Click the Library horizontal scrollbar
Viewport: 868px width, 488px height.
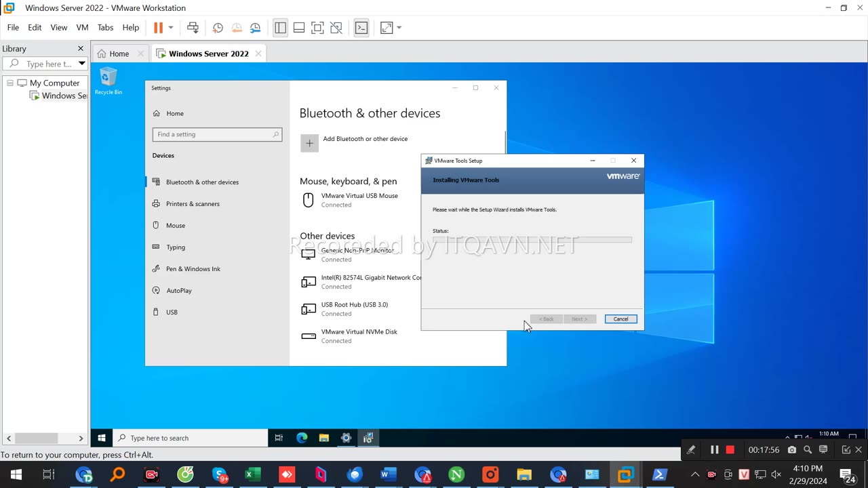coord(45,439)
